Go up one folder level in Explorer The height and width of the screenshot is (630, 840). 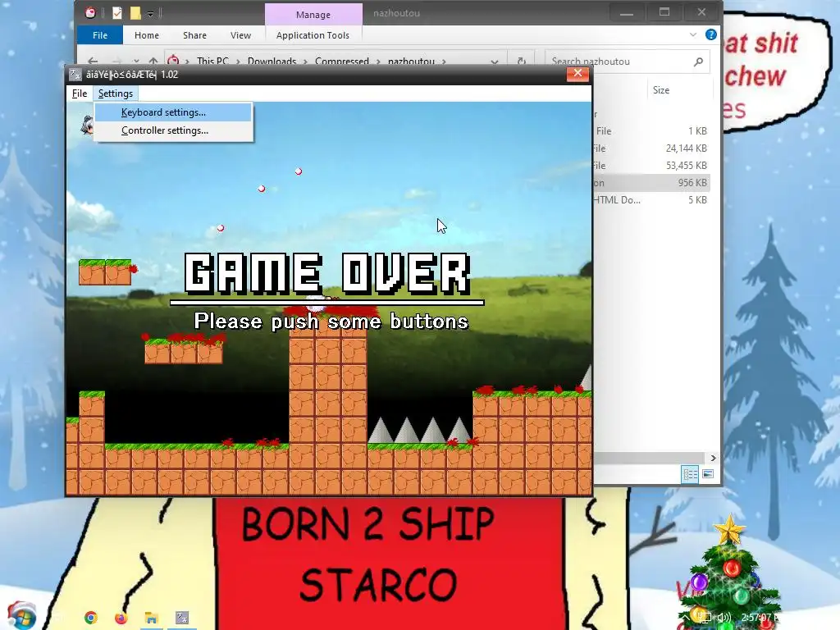coord(153,61)
